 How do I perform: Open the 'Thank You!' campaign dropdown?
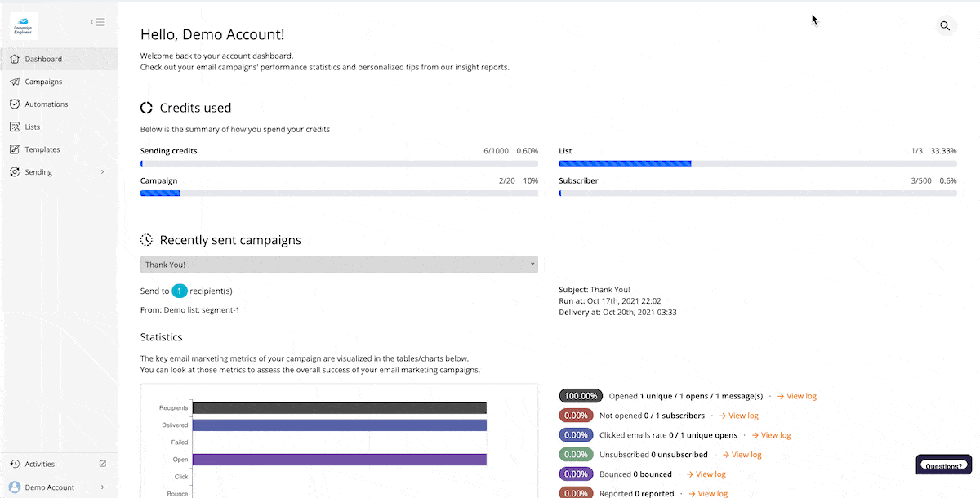click(339, 265)
